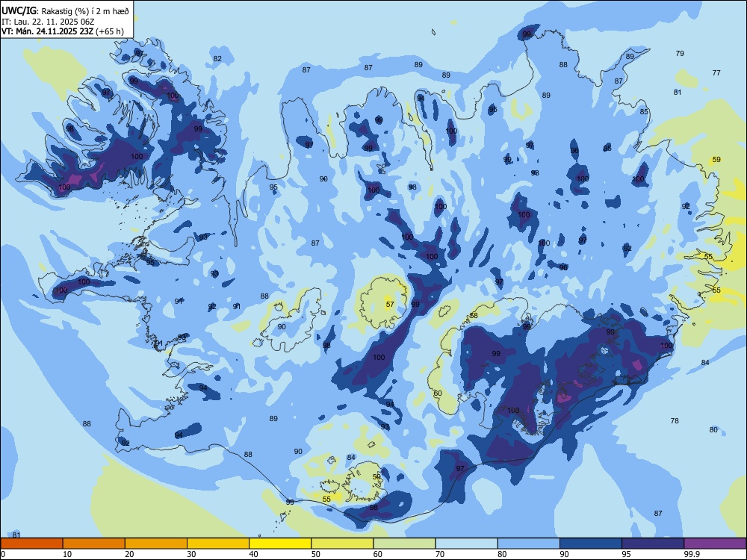Click the light orange 20–30 legend swatch
The height and width of the screenshot is (560, 747).
156,544
